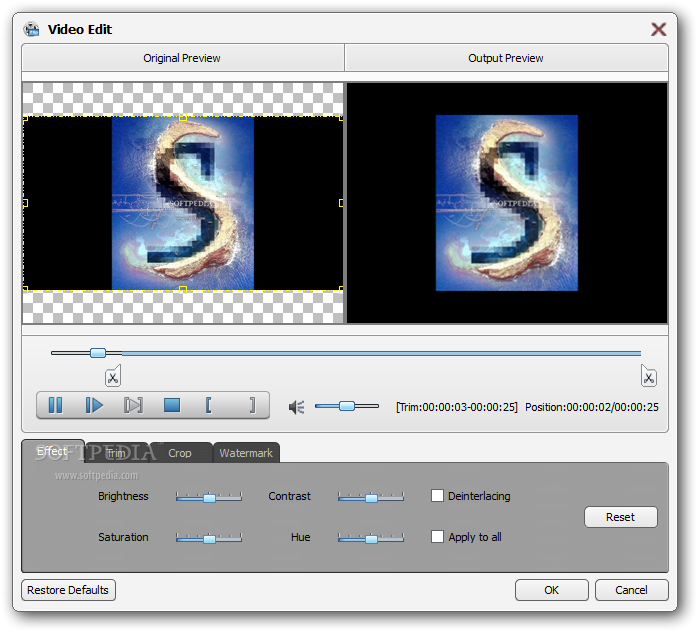Mute audio using speaker icon
Screen dimensions: 698x632
[296, 407]
